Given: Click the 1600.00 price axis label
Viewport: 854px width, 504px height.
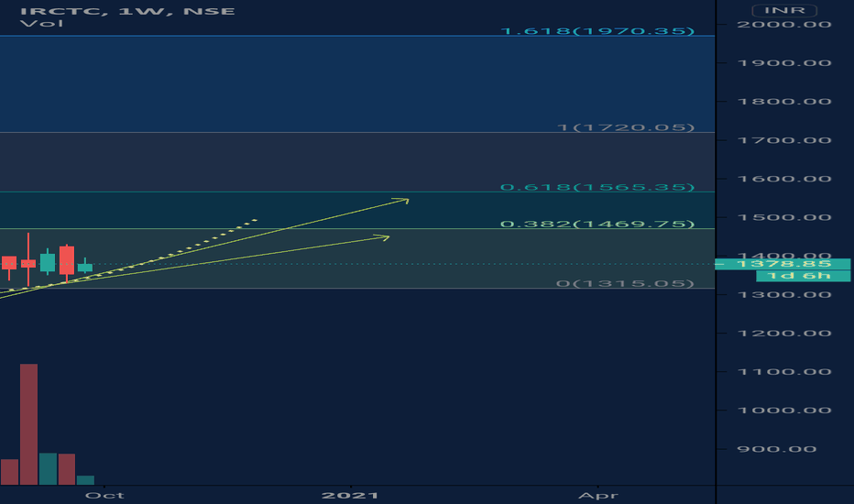Looking at the screenshot, I should coord(783,180).
